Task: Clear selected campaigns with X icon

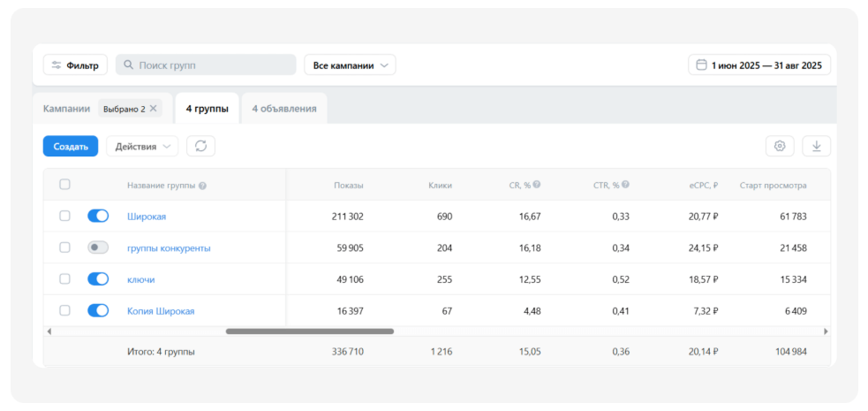Action: tap(154, 109)
